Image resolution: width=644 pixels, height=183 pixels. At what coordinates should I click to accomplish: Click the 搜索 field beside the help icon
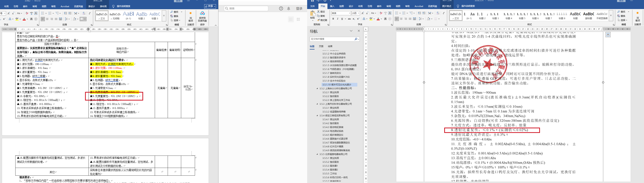click(x=246, y=8)
